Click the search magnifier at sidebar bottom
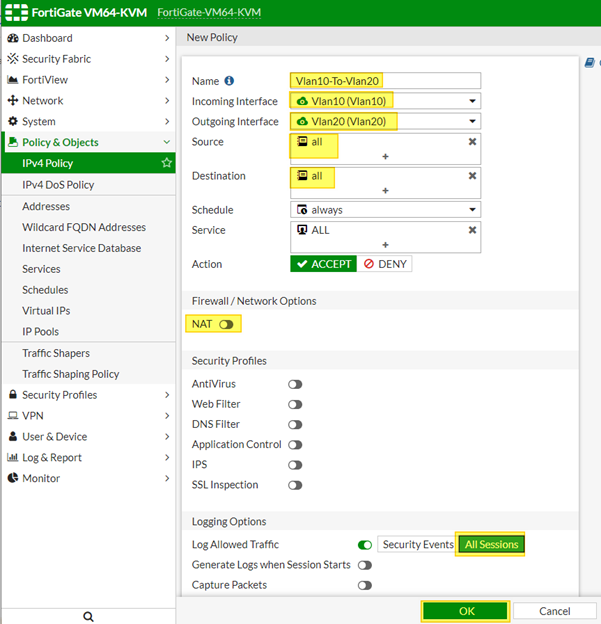The width and height of the screenshot is (601, 624). pos(88,616)
